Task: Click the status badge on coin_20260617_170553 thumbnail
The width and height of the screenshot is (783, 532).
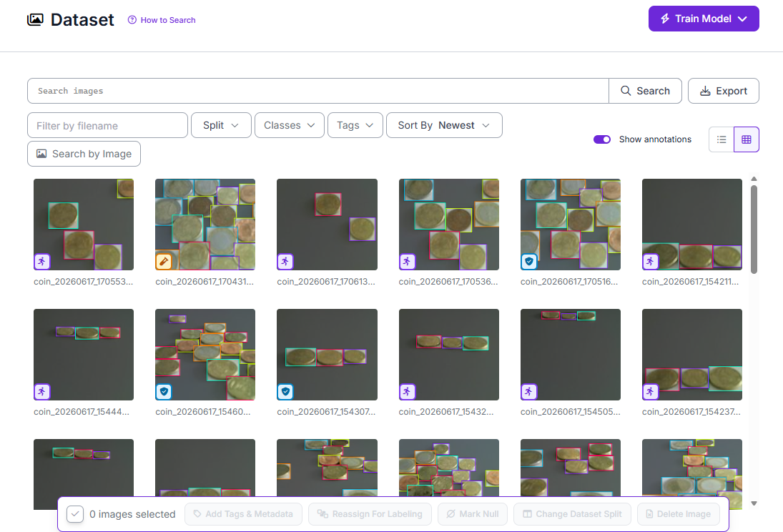Action: pyautogui.click(x=42, y=261)
